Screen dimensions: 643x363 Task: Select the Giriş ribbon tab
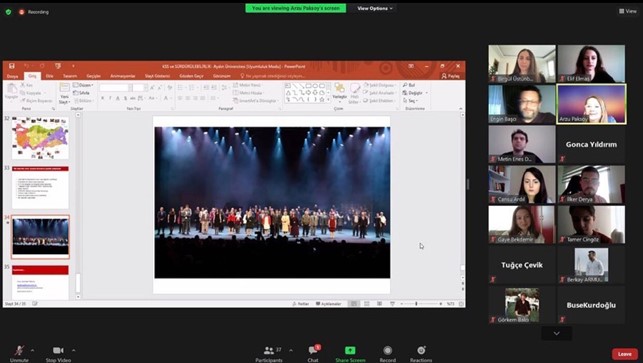pos(32,76)
